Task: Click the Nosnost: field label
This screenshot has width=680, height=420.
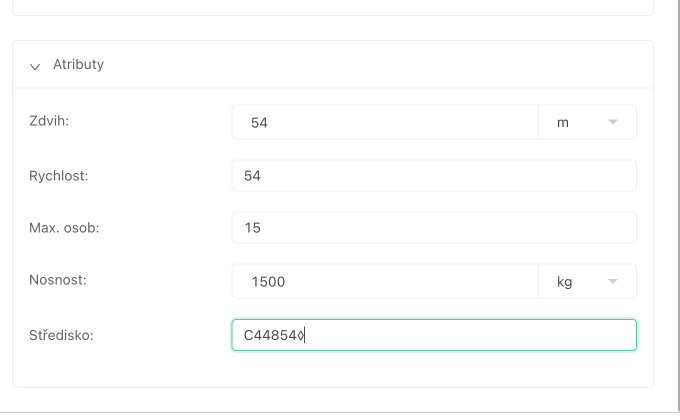Action: [x=58, y=281]
